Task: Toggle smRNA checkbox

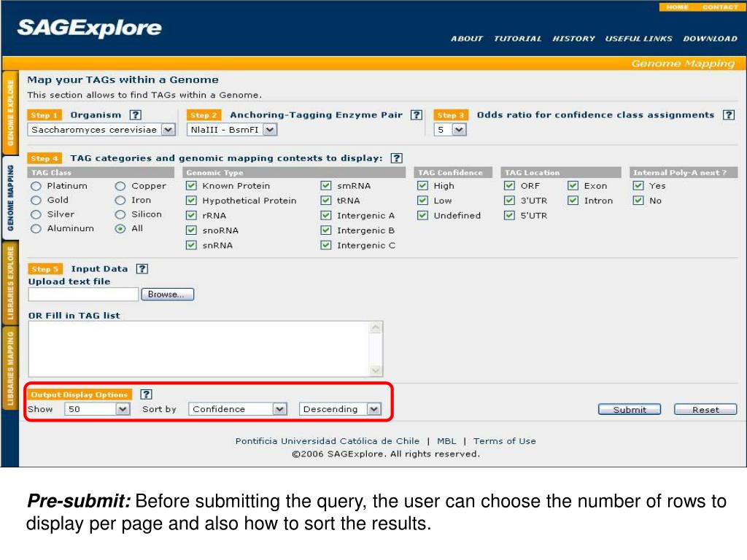Action: 326,186
